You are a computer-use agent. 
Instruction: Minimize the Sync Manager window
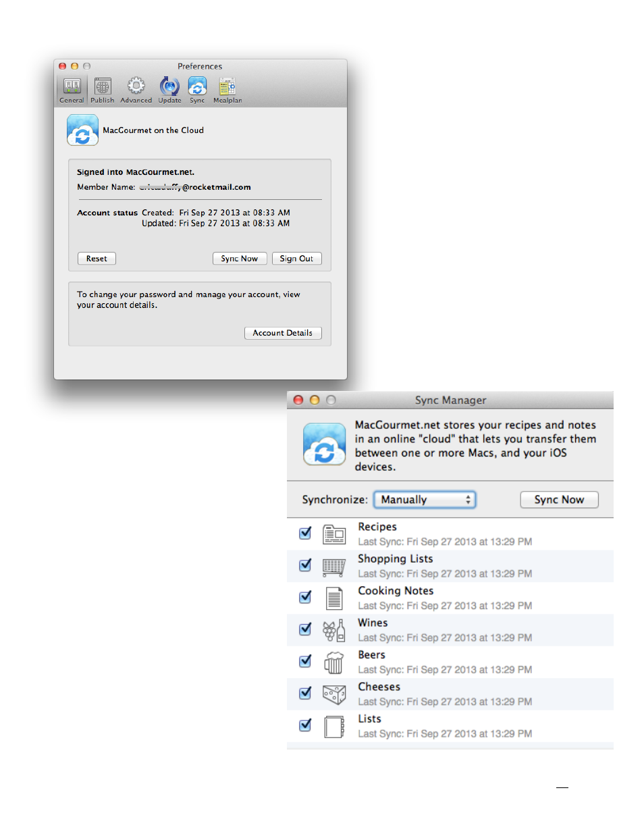click(x=315, y=400)
